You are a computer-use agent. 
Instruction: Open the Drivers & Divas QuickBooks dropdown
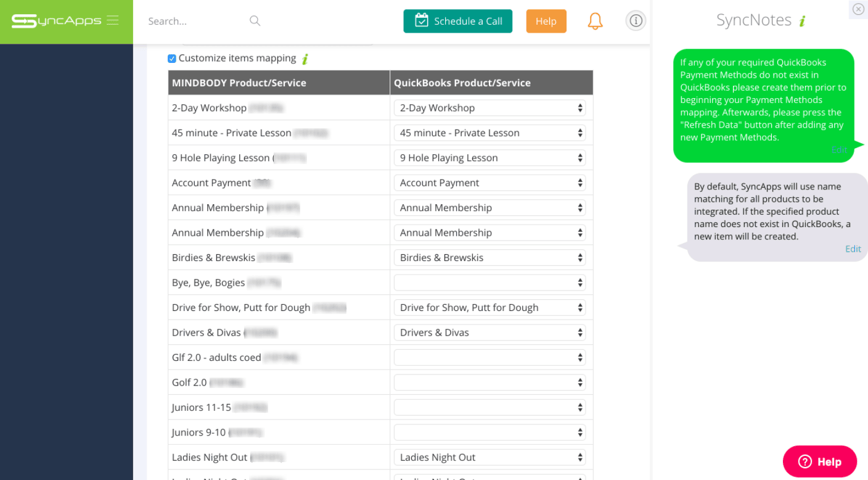click(x=490, y=333)
